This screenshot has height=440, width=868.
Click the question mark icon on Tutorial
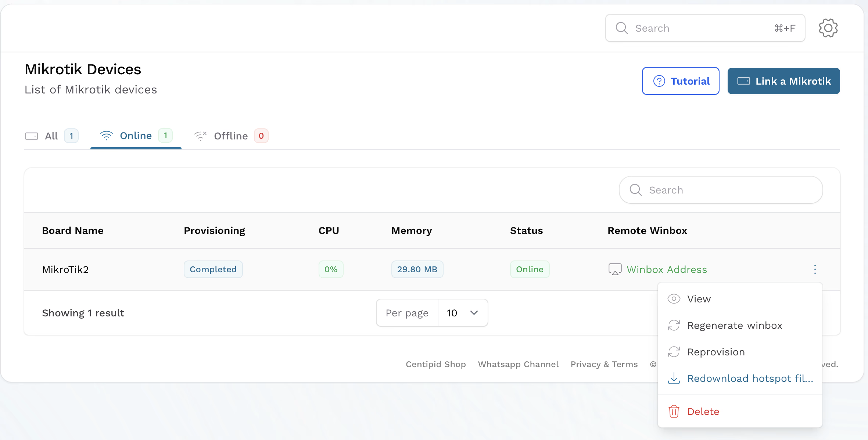[659, 81]
